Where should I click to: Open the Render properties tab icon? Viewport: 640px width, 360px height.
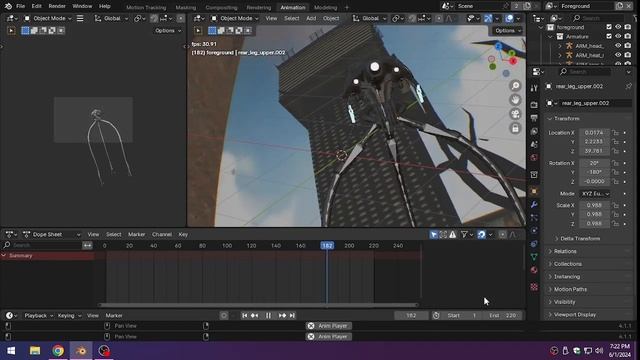534,105
